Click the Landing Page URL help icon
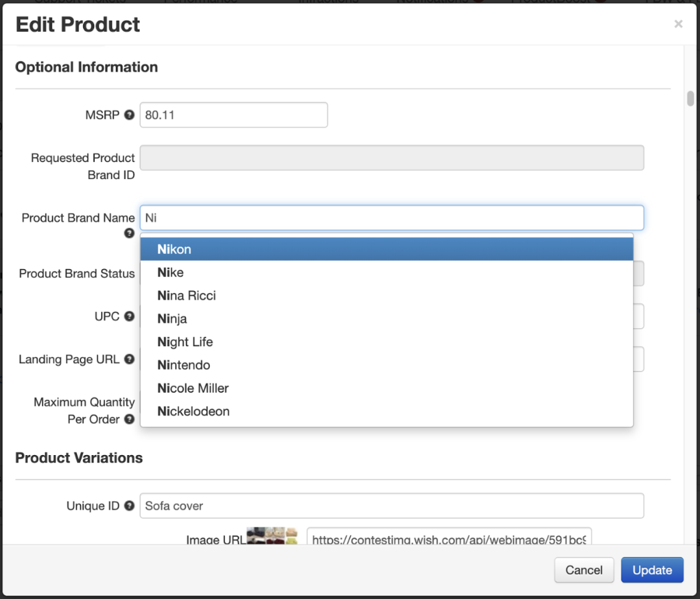 (130, 359)
